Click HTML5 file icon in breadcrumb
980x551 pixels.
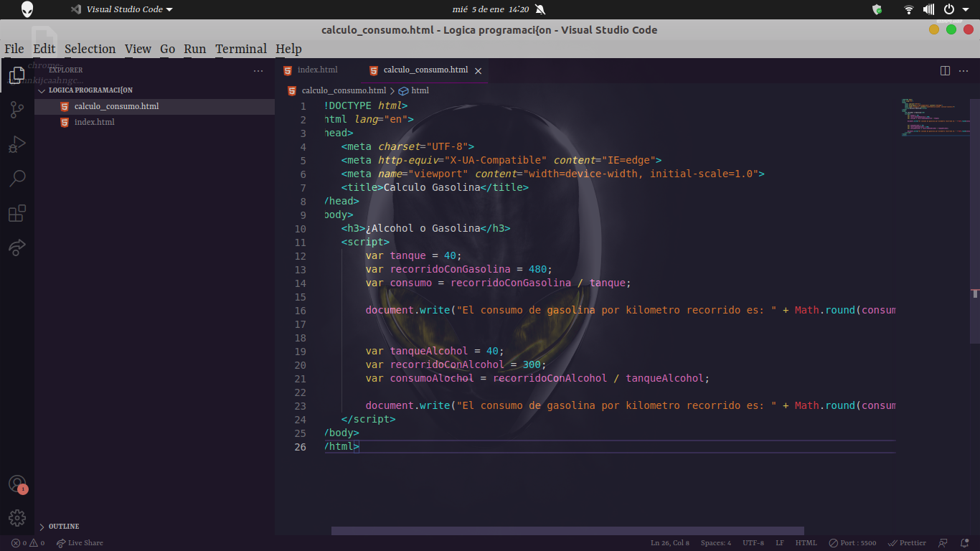(292, 91)
